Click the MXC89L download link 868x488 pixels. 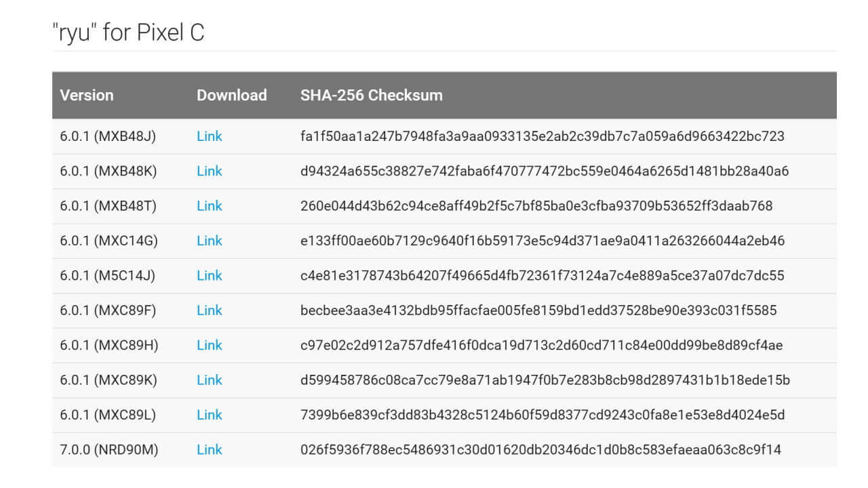209,415
